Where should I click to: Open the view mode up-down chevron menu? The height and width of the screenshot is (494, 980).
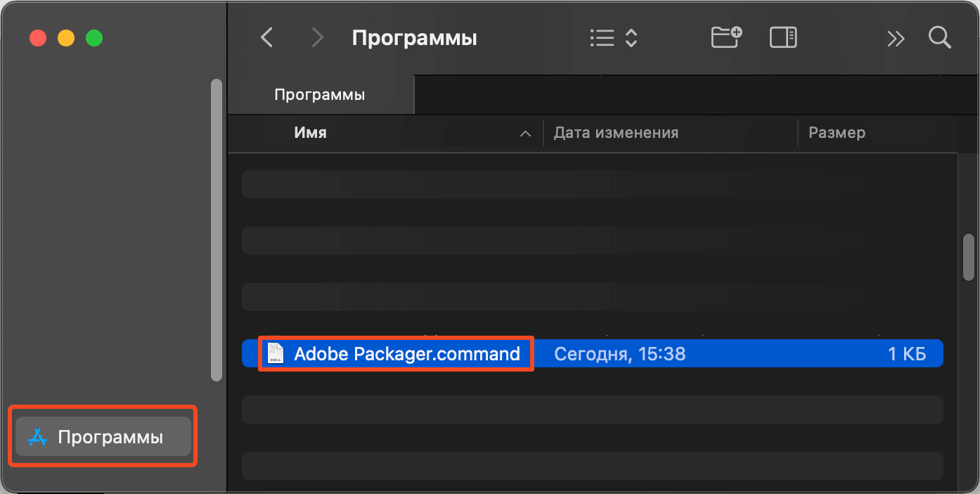[x=631, y=37]
